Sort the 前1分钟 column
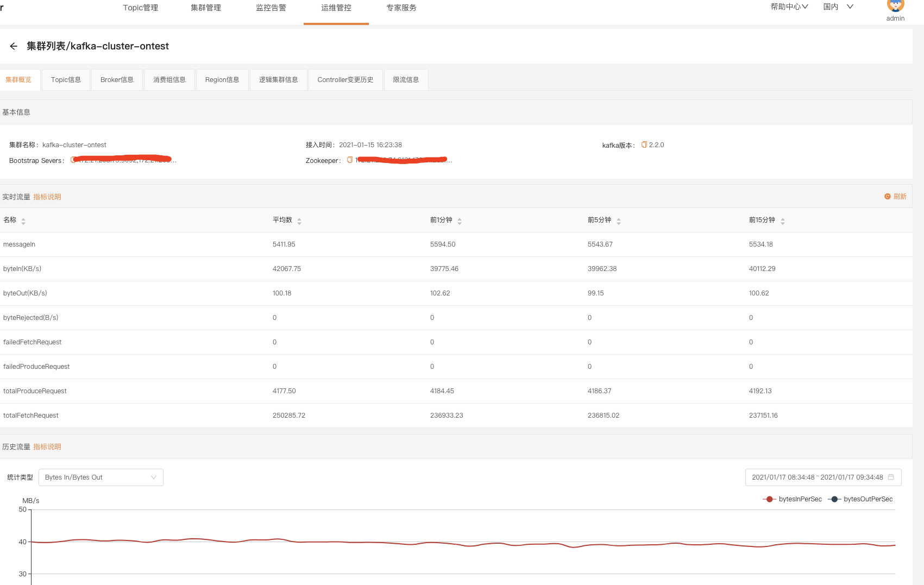This screenshot has height=585, width=924. pyautogui.click(x=460, y=221)
